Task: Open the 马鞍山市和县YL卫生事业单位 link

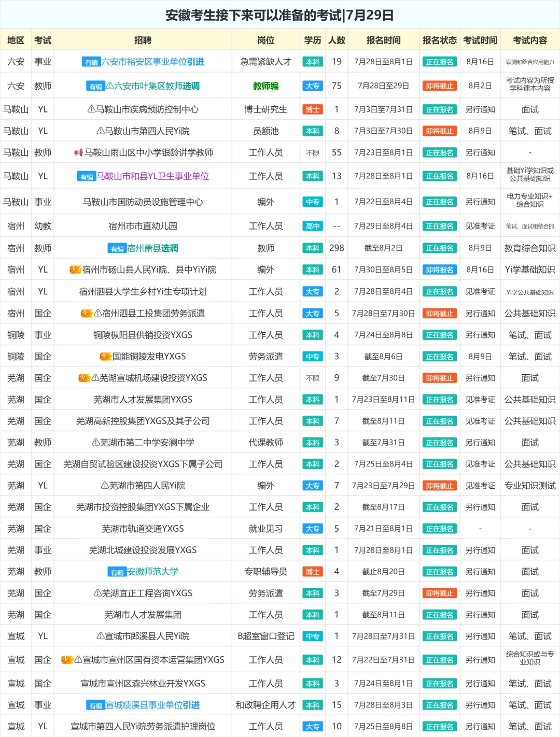Action: [x=152, y=176]
